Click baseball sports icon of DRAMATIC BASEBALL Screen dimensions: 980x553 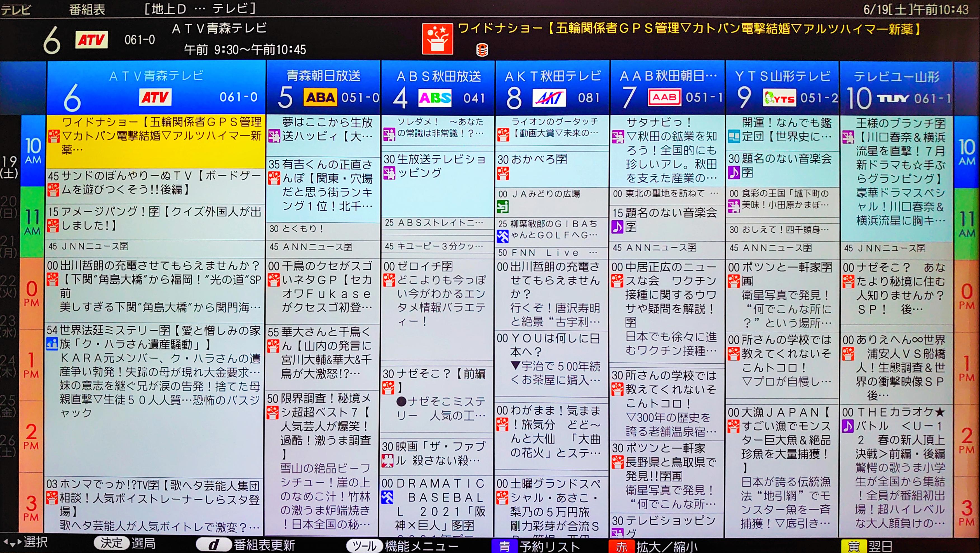click(x=388, y=497)
